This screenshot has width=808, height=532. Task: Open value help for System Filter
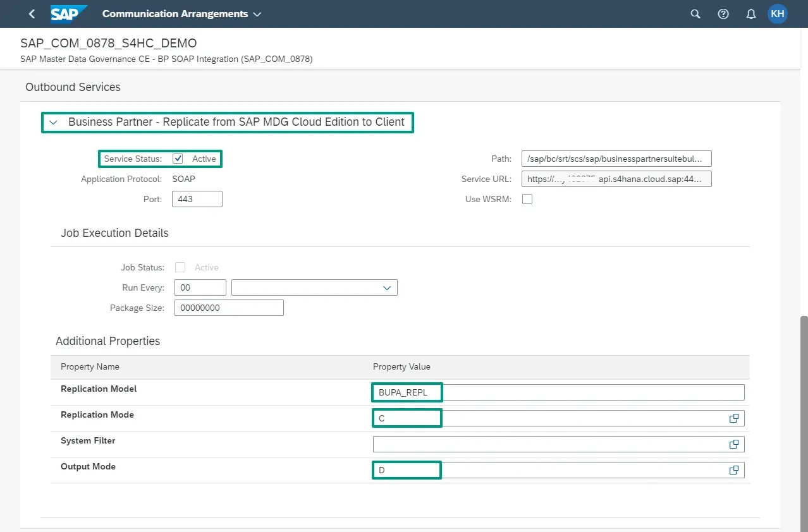tap(734, 444)
